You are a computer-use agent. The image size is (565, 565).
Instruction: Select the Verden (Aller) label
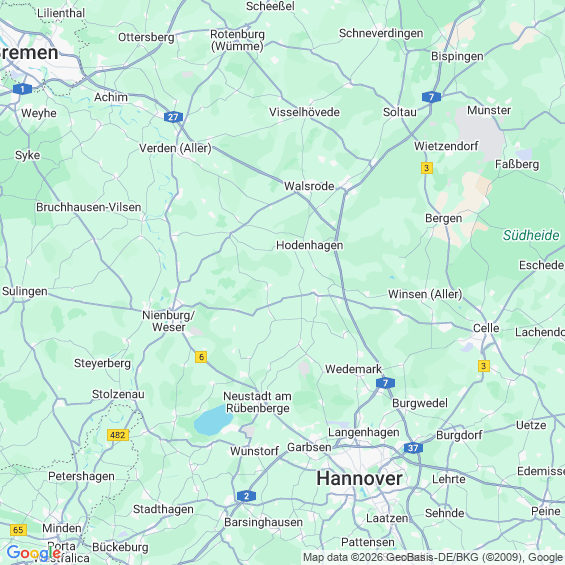tap(175, 148)
